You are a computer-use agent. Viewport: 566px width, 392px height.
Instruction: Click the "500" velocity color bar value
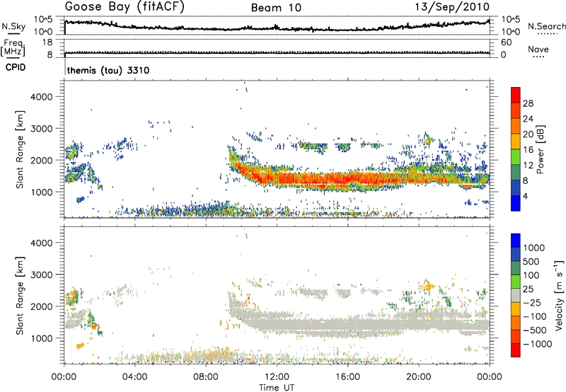click(x=531, y=262)
